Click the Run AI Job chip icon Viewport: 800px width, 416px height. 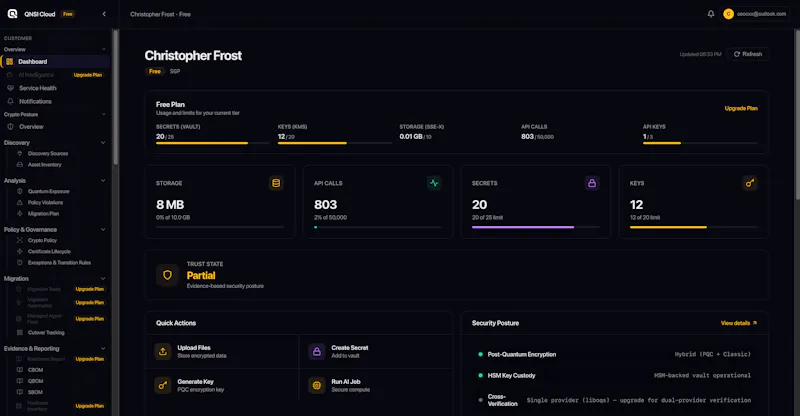pos(317,385)
